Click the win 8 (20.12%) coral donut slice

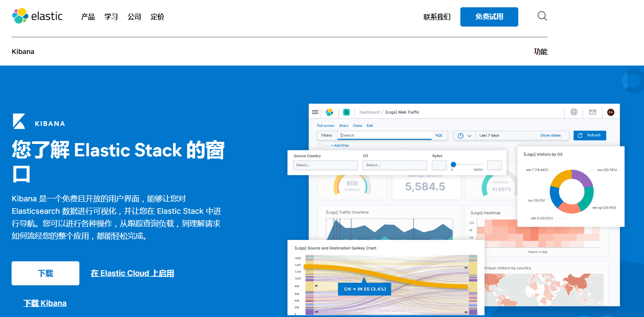tap(568, 208)
